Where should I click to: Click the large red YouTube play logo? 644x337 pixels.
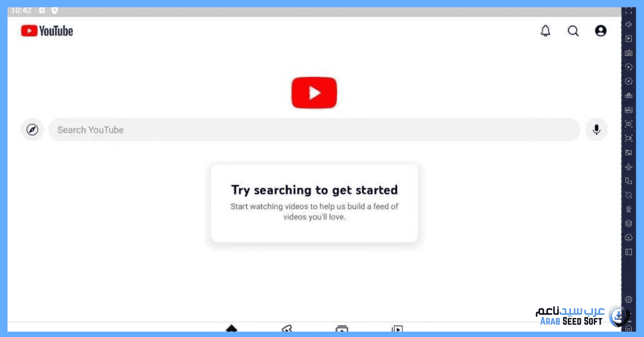(x=314, y=93)
